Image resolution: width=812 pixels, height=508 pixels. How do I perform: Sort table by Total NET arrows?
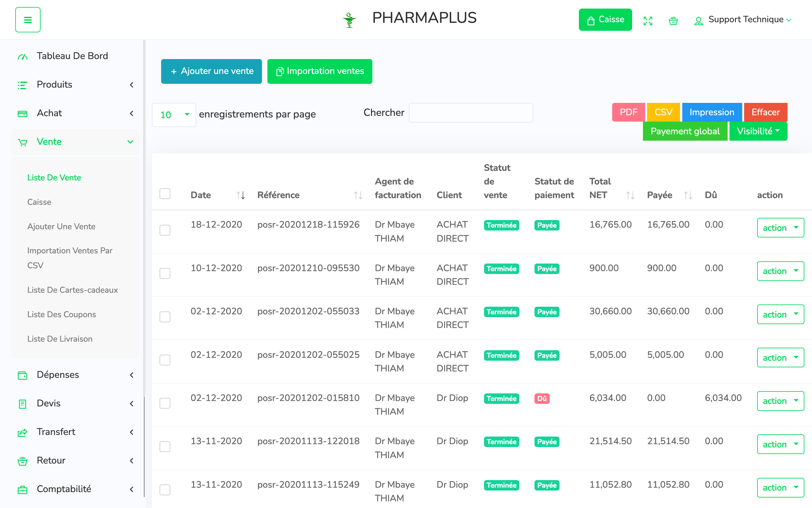tap(630, 195)
